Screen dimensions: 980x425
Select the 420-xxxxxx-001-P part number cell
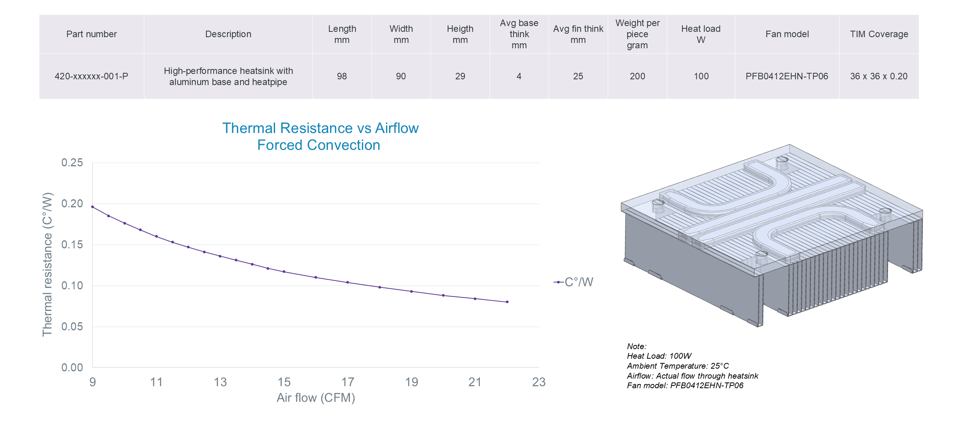pos(91,76)
